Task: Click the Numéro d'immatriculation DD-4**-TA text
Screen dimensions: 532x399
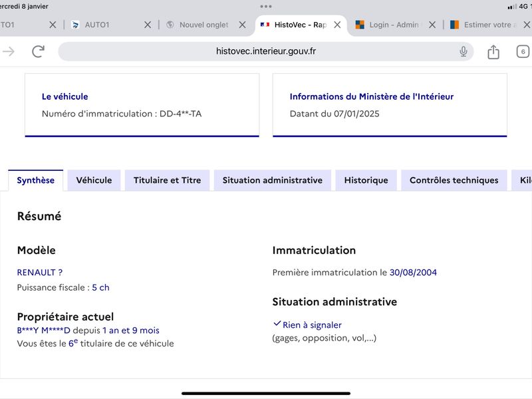Action: [x=122, y=114]
